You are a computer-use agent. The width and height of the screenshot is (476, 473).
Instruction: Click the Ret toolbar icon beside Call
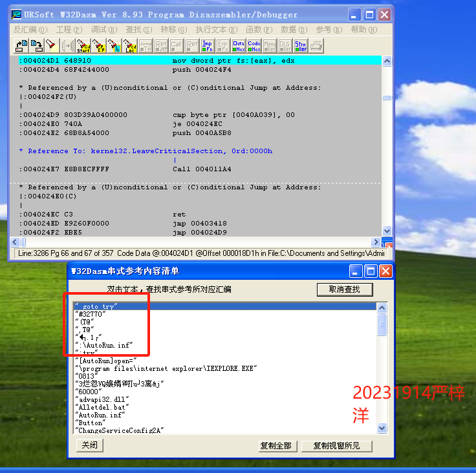click(x=192, y=46)
